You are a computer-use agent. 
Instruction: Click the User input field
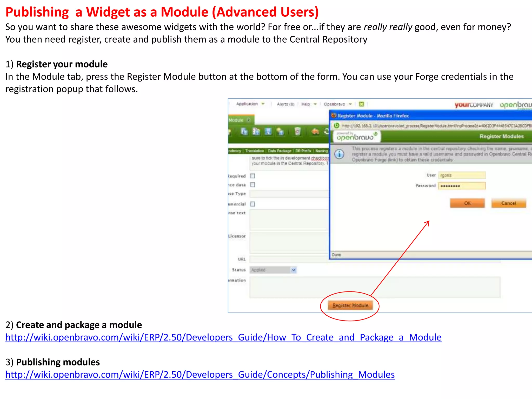point(462,175)
